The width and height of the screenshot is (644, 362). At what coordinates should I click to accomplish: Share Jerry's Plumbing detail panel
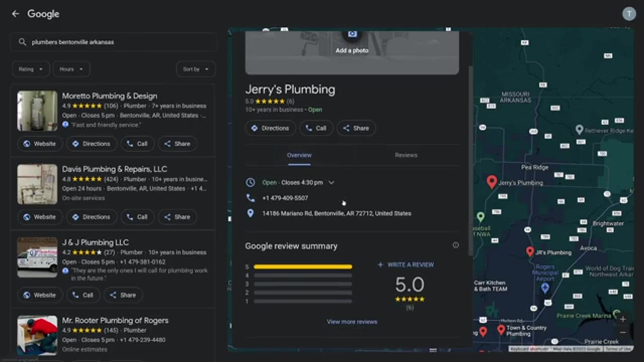click(356, 128)
